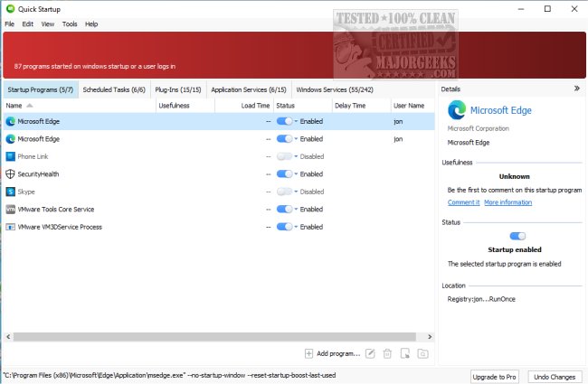This screenshot has width=588, height=384.
Task: Click the Skype icon in the list
Action: 10,192
